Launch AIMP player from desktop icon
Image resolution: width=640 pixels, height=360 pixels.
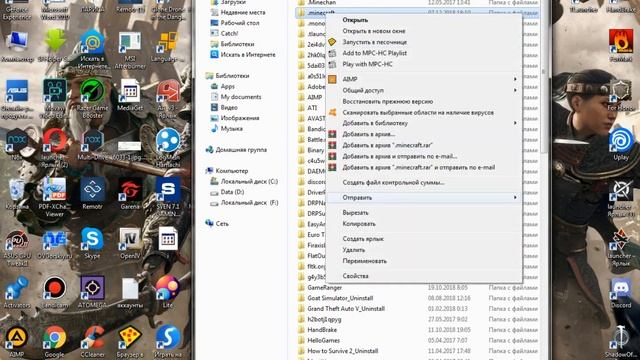pyautogui.click(x=17, y=342)
